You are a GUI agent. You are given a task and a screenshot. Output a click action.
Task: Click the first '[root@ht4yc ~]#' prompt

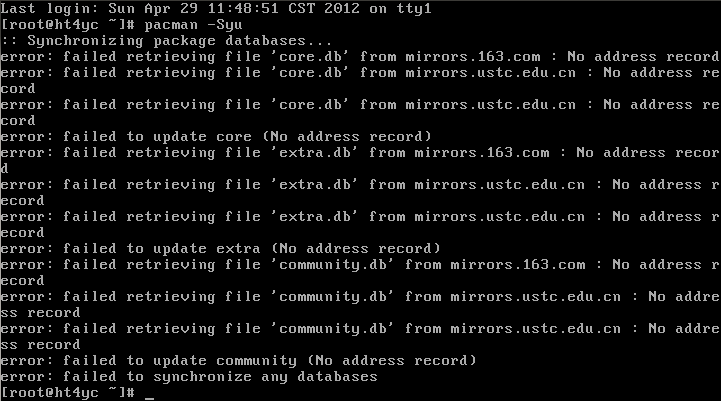coord(68,25)
